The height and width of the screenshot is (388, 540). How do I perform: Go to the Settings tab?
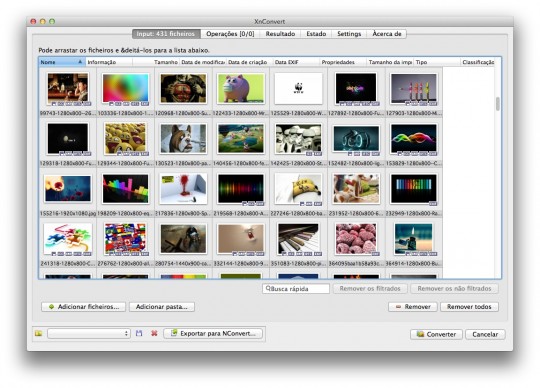[349, 34]
